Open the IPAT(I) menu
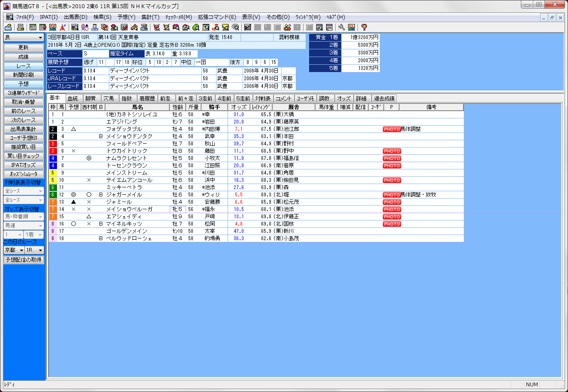568x392 pixels. pos(49,17)
